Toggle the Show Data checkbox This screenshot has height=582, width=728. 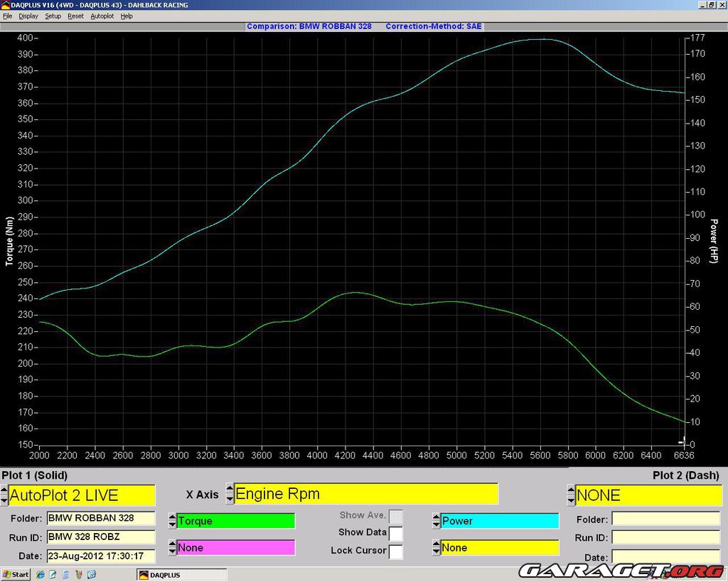[395, 533]
